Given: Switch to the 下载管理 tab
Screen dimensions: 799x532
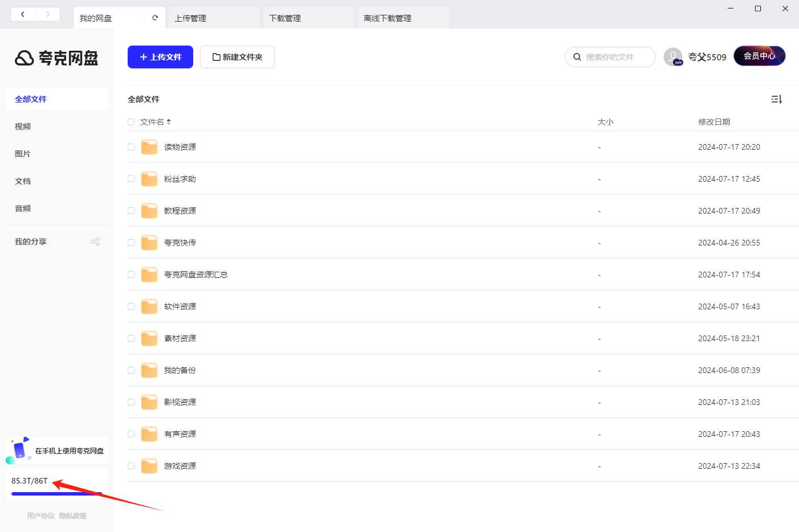Looking at the screenshot, I should pos(308,18).
